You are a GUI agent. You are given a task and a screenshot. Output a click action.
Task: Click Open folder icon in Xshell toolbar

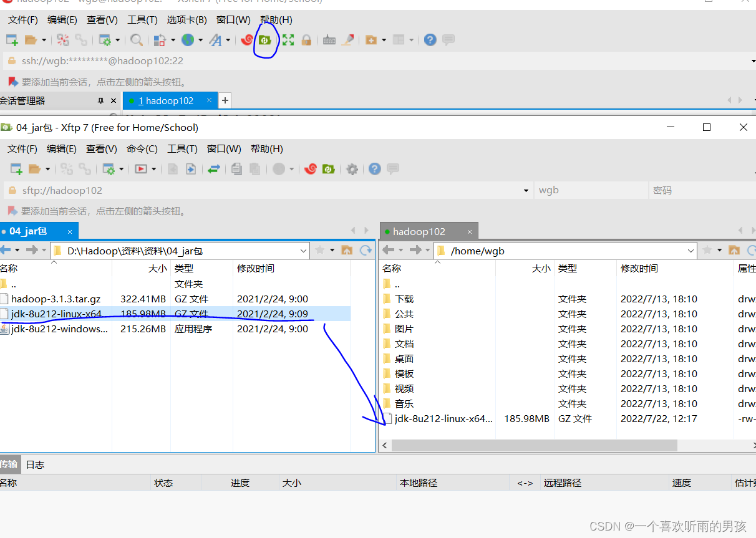[x=31, y=40]
